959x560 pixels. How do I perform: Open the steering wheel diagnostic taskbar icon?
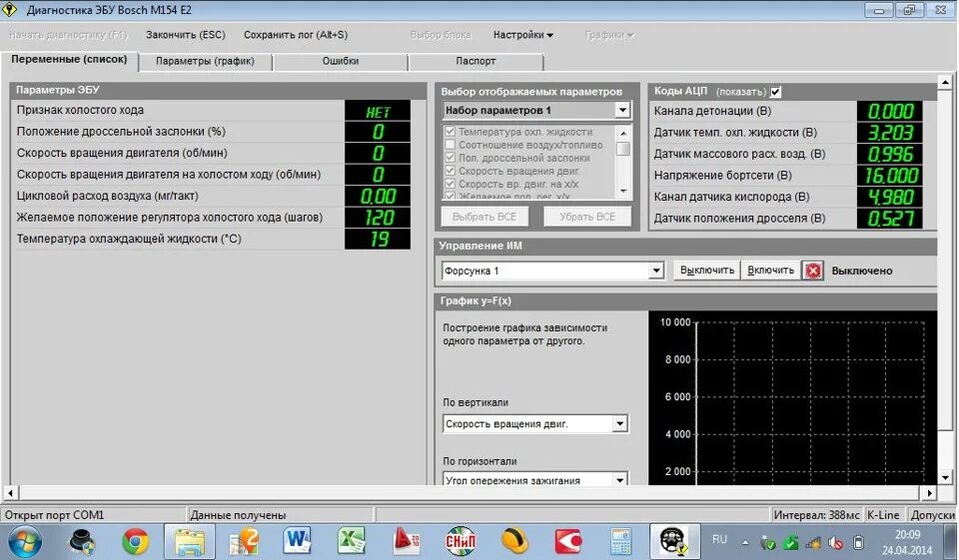pos(674,542)
